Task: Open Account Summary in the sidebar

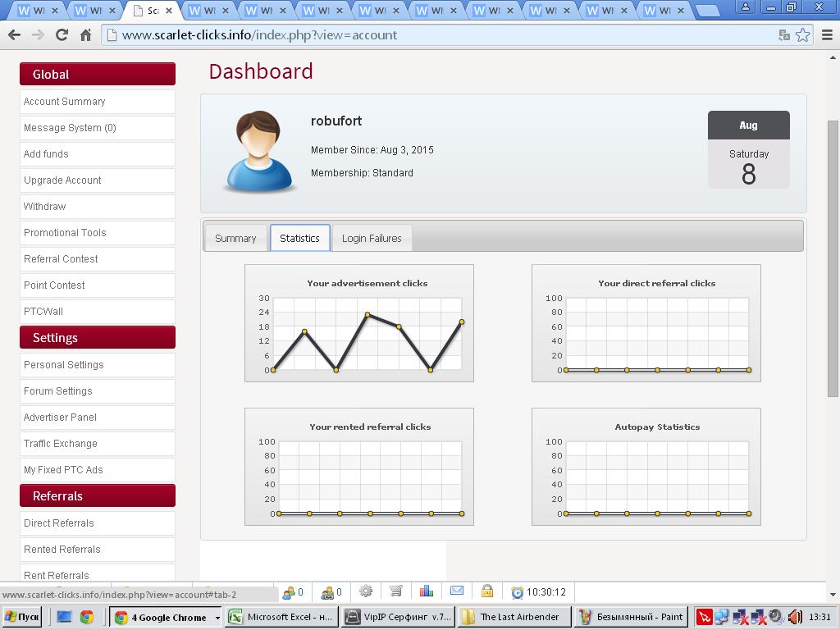Action: [x=98, y=102]
